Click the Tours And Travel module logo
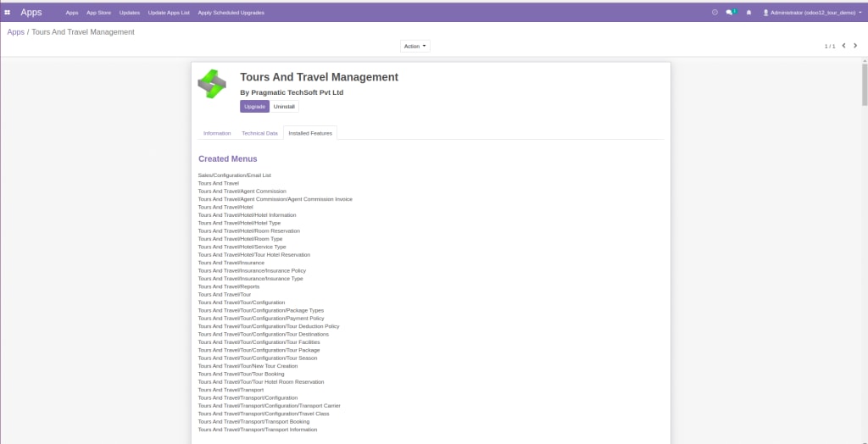868x444 pixels. (x=212, y=84)
